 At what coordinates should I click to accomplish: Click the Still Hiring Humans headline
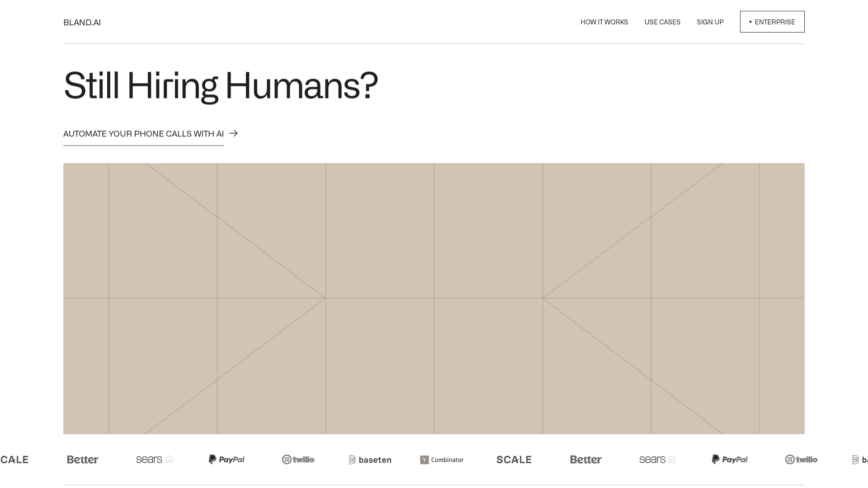tap(221, 86)
